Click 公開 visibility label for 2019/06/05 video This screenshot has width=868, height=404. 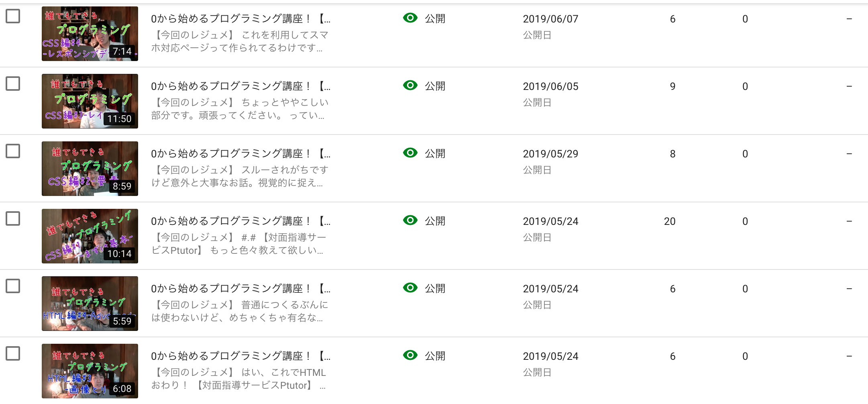(x=435, y=86)
